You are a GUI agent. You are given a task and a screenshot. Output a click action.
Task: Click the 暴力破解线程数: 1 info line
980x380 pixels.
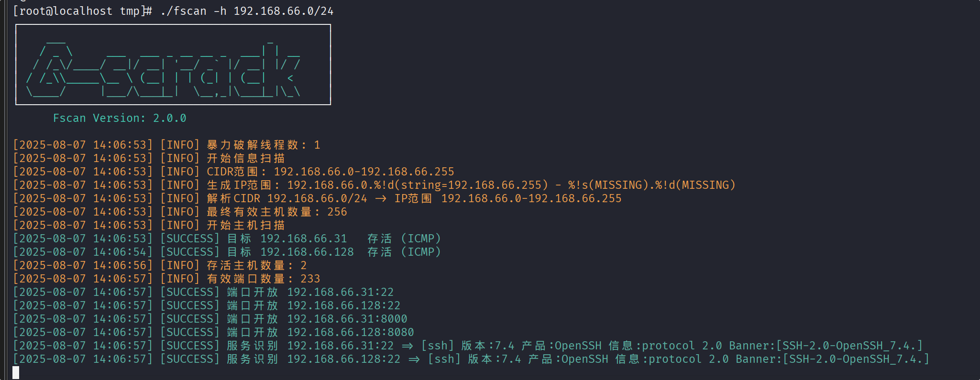[x=166, y=145]
